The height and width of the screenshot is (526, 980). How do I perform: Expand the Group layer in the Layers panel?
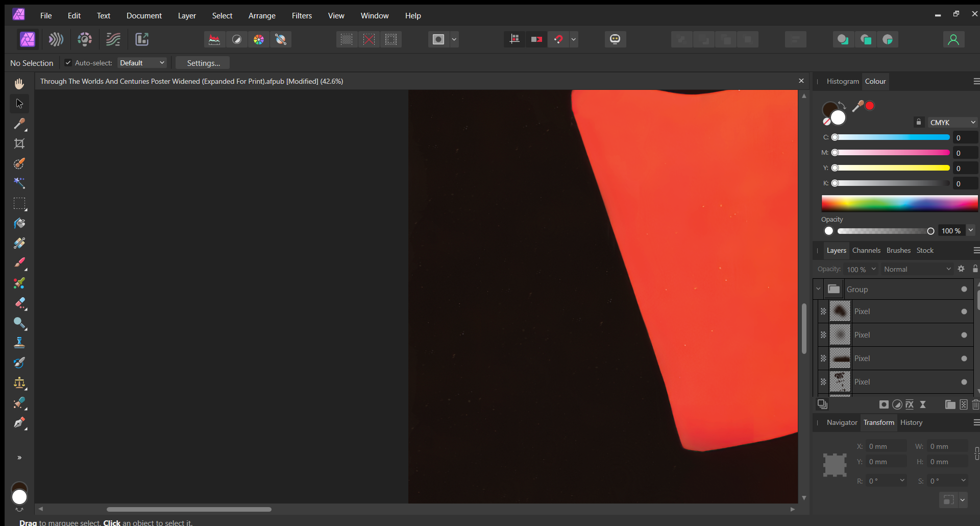point(818,289)
